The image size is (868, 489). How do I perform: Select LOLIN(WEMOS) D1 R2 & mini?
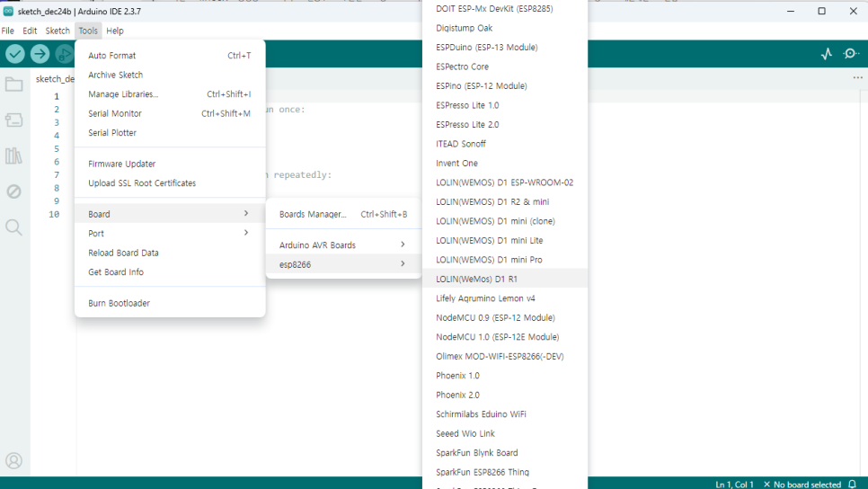[505, 202]
